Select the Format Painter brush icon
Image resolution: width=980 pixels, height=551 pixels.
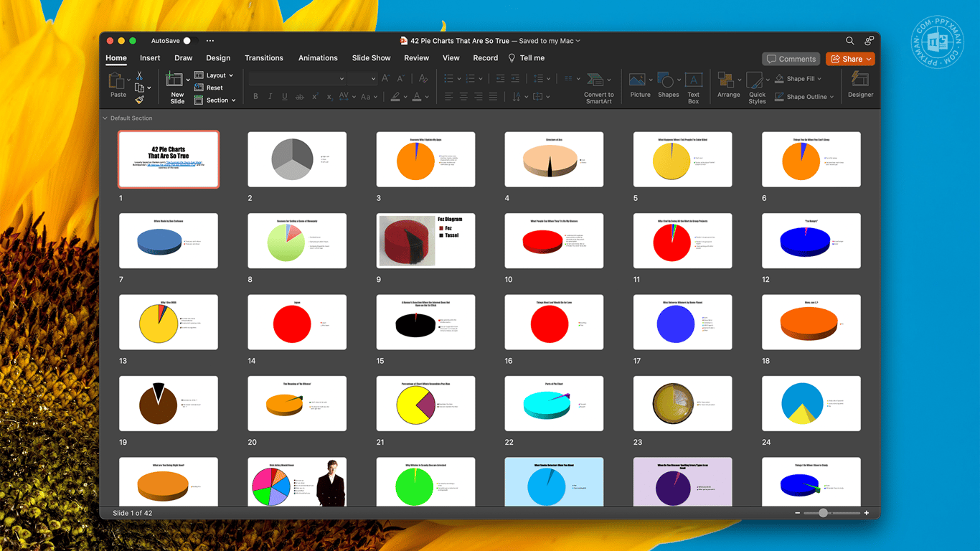coord(139,100)
